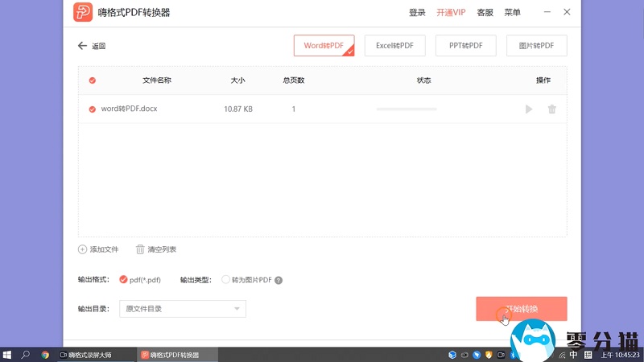The image size is (644, 362).
Task: Enable 转为图片PDF output type option
Action: tap(225, 279)
